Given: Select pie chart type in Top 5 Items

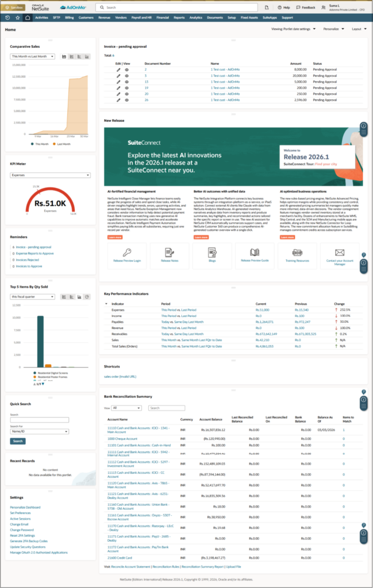Looking at the screenshot, I should point(87,297).
